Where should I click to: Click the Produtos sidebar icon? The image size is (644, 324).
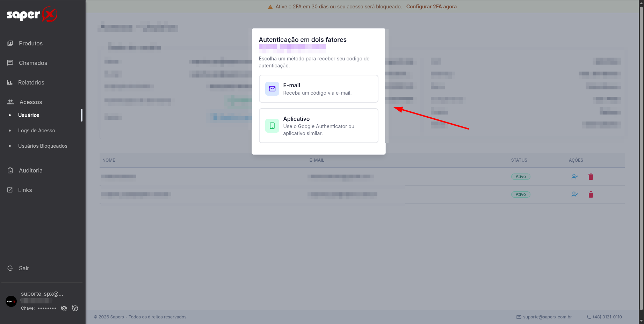pos(10,43)
